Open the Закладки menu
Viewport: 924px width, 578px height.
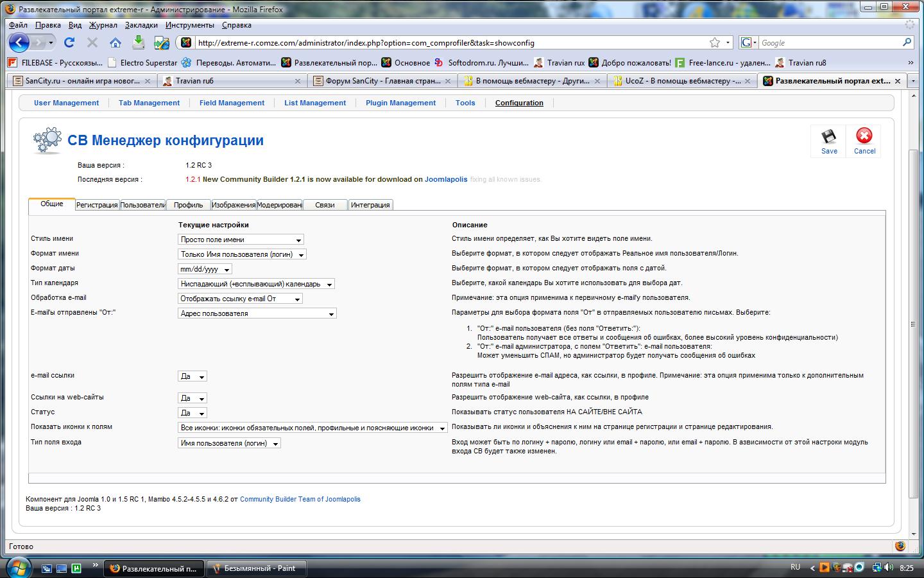[x=141, y=25]
